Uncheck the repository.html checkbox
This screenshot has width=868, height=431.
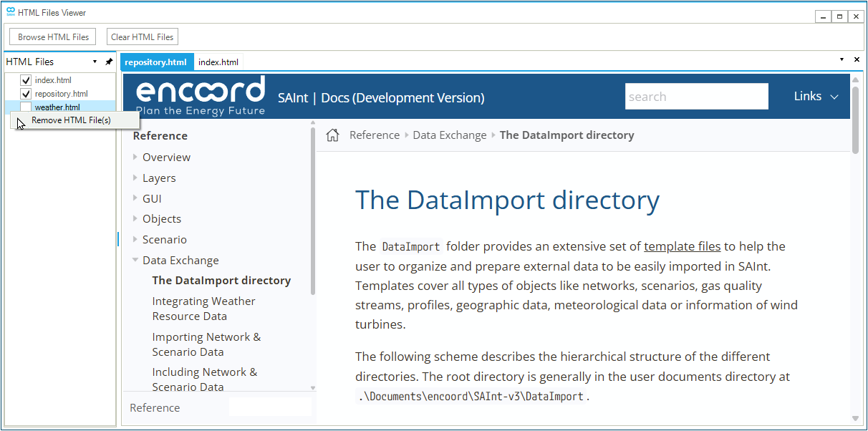click(25, 93)
